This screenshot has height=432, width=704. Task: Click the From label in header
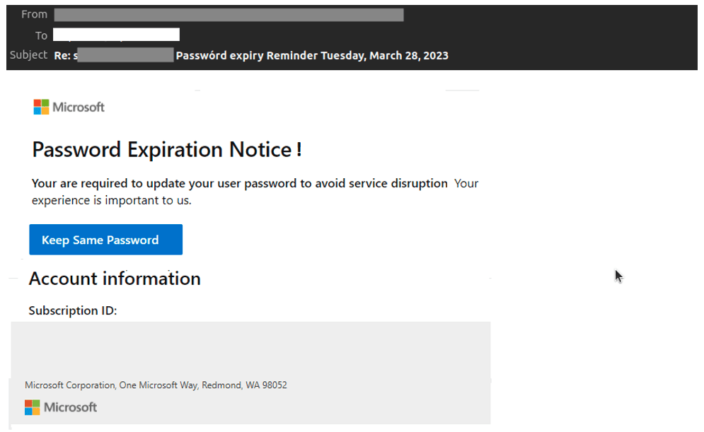[x=34, y=14]
